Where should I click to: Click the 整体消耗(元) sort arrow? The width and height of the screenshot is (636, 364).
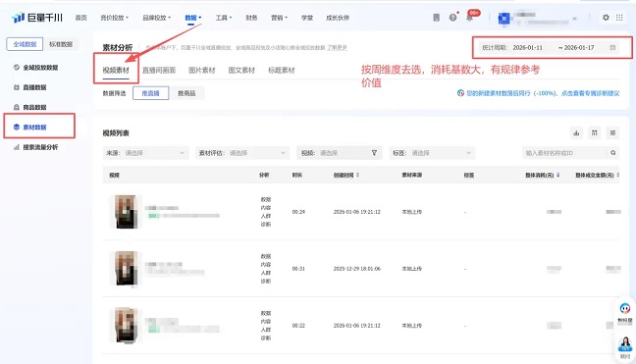click(558, 175)
